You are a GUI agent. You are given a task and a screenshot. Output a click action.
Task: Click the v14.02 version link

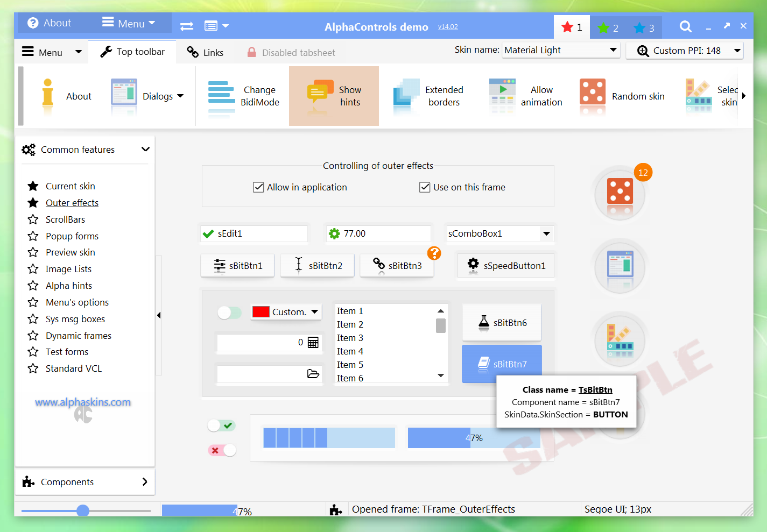click(448, 27)
